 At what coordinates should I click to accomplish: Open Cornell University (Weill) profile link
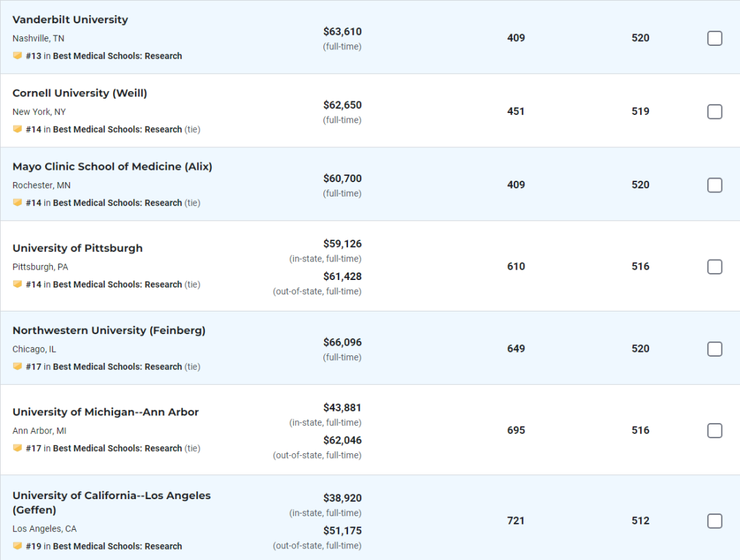(79, 93)
